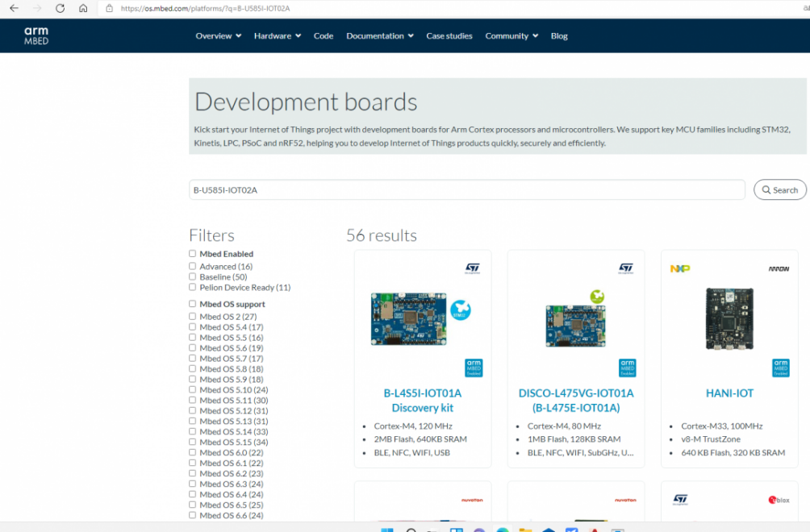Select the Pelion Device Ready (11) filter

point(192,287)
